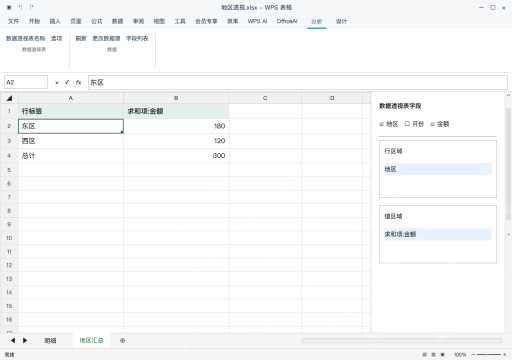Click the cell containing 西区

[x=71, y=141]
